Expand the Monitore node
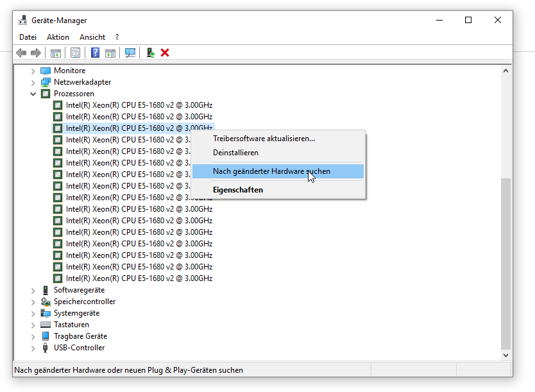Image resolution: width=535 pixels, height=392 pixels. click(33, 71)
